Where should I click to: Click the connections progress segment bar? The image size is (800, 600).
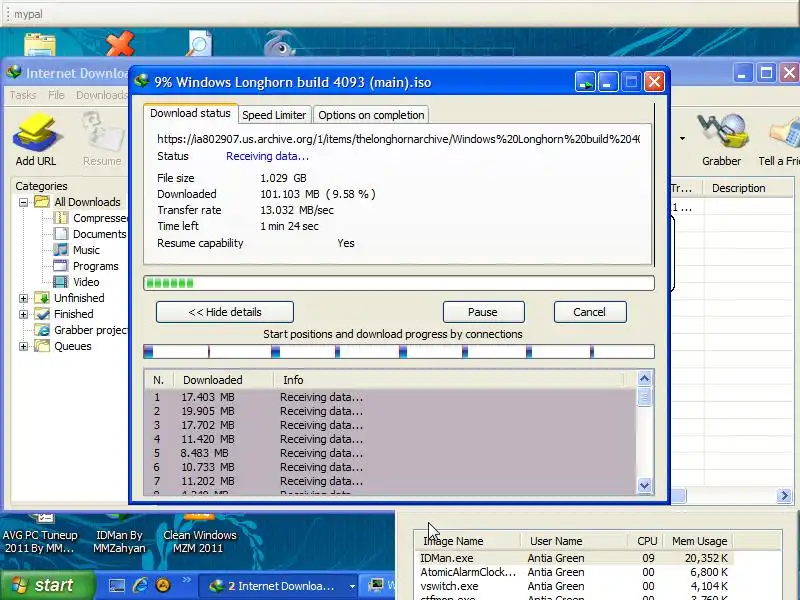pos(399,352)
